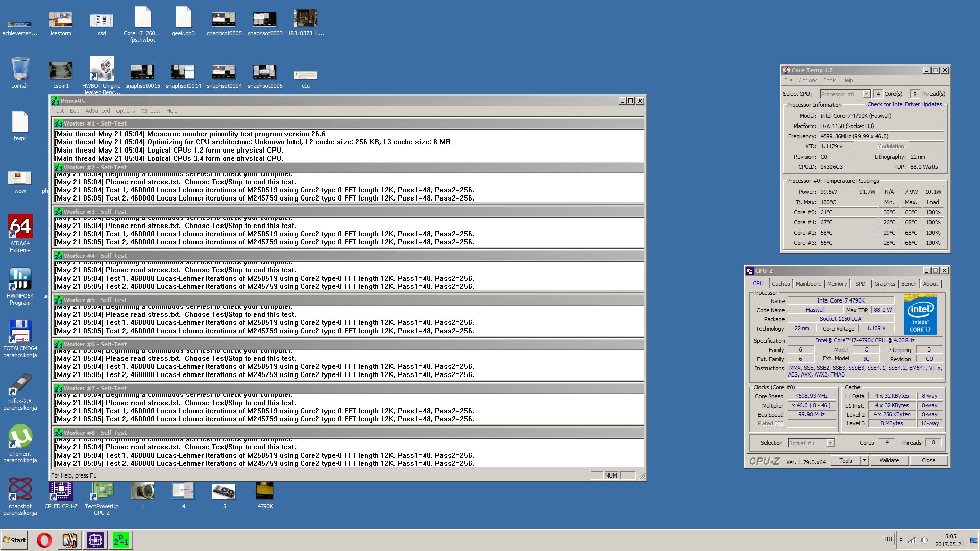Image resolution: width=980 pixels, height=551 pixels.
Task: Switch to CPU-Z Memory tab
Action: [x=837, y=284]
